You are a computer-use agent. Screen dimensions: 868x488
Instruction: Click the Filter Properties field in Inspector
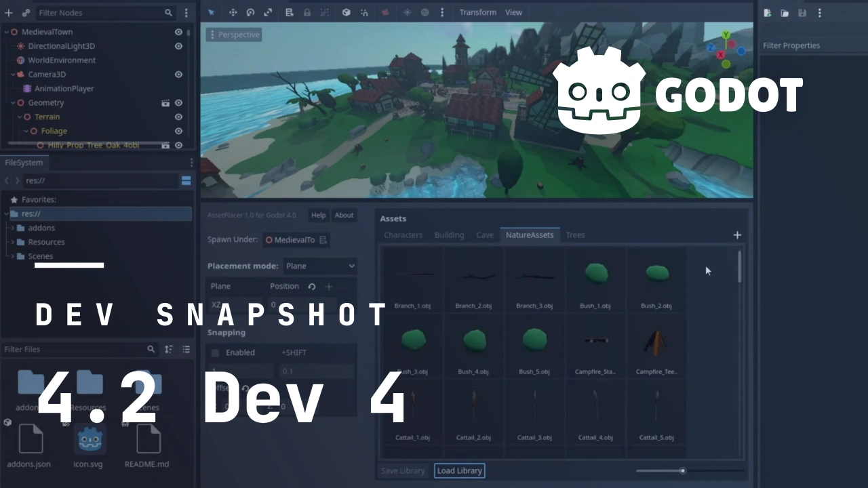click(813, 45)
